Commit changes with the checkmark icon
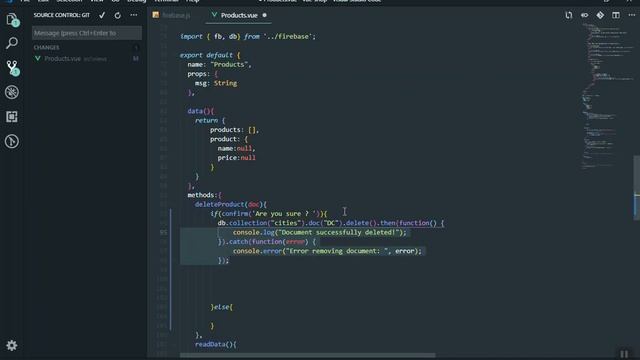This screenshot has width=640, height=360. (x=102, y=15)
